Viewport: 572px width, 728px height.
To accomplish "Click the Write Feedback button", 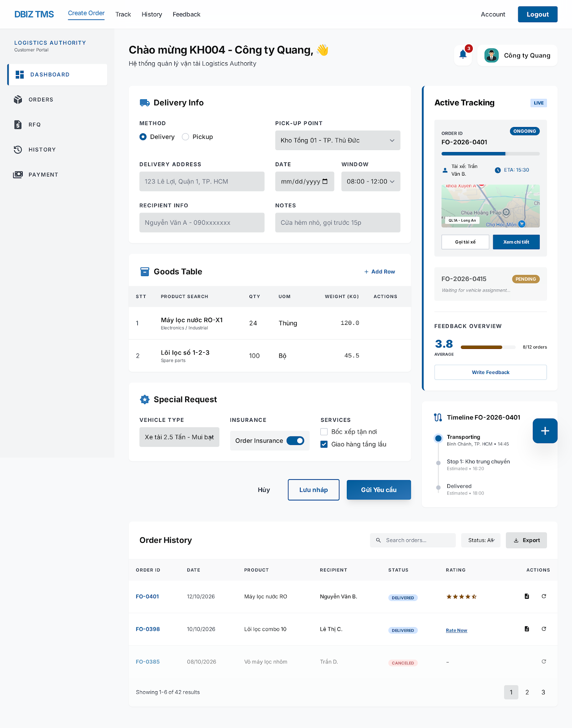I will pos(491,372).
